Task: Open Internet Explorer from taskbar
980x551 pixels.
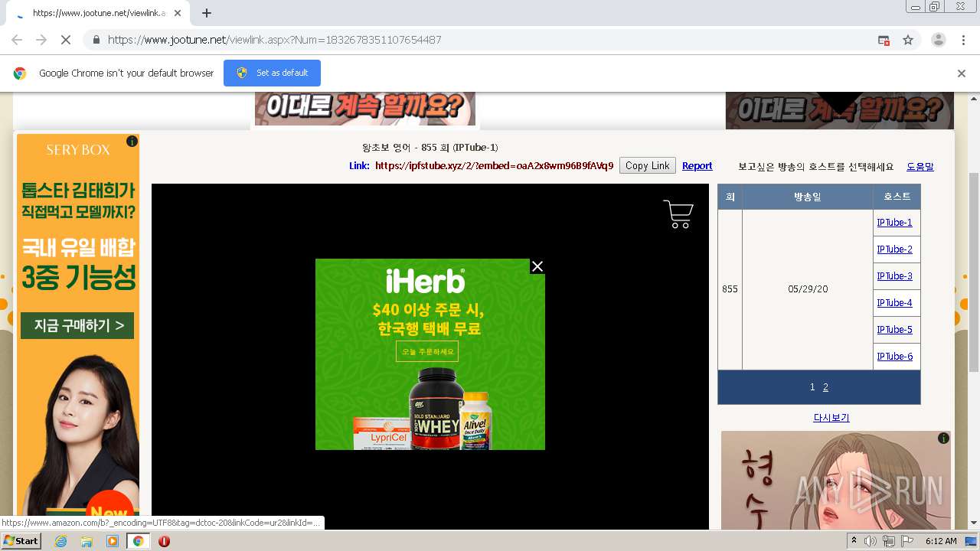Action: point(61,541)
